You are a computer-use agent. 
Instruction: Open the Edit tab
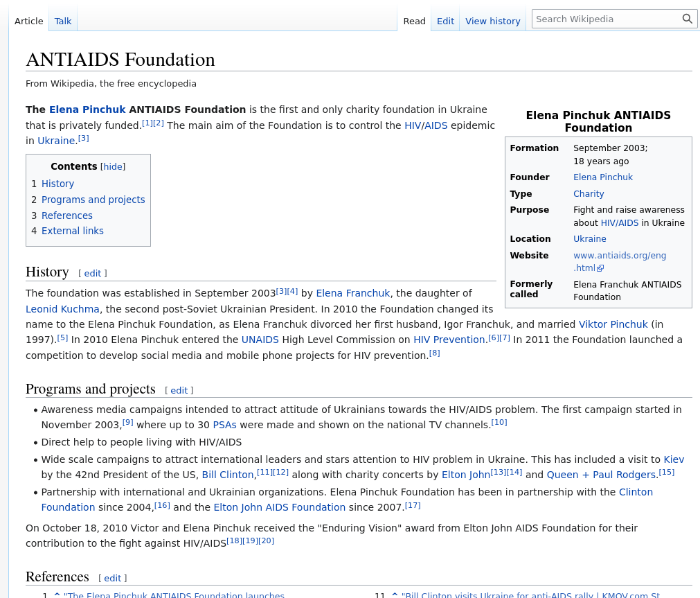coord(445,21)
